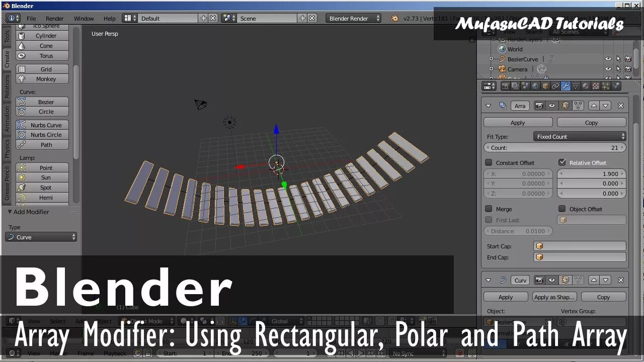Open Texture properties checker tab
Viewport: 644px width, 362px height.
pyautogui.click(x=596, y=86)
